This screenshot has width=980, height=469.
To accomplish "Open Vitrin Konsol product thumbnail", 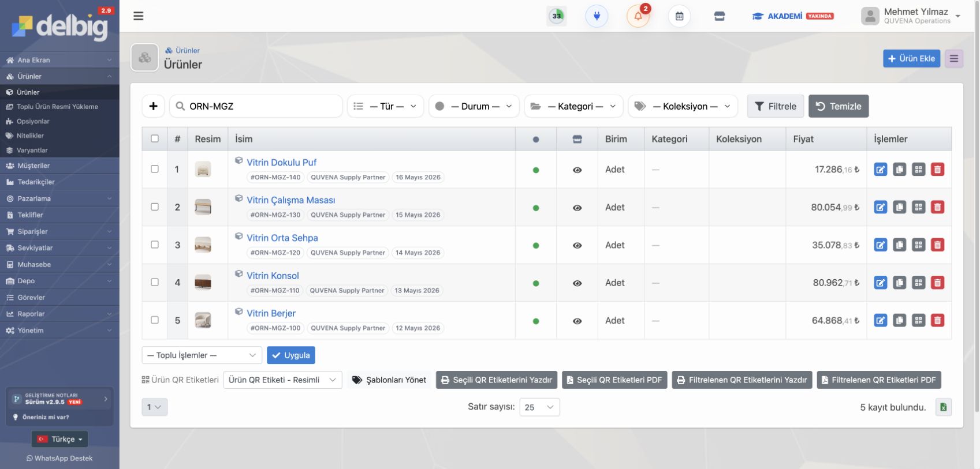I will pos(203,283).
